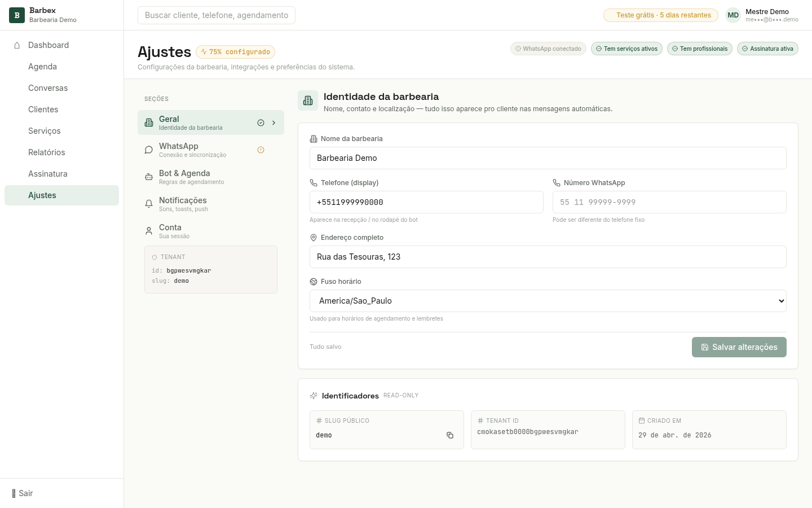The width and height of the screenshot is (812, 508).
Task: Click the hash icon next to TENANT ID
Action: tap(480, 421)
